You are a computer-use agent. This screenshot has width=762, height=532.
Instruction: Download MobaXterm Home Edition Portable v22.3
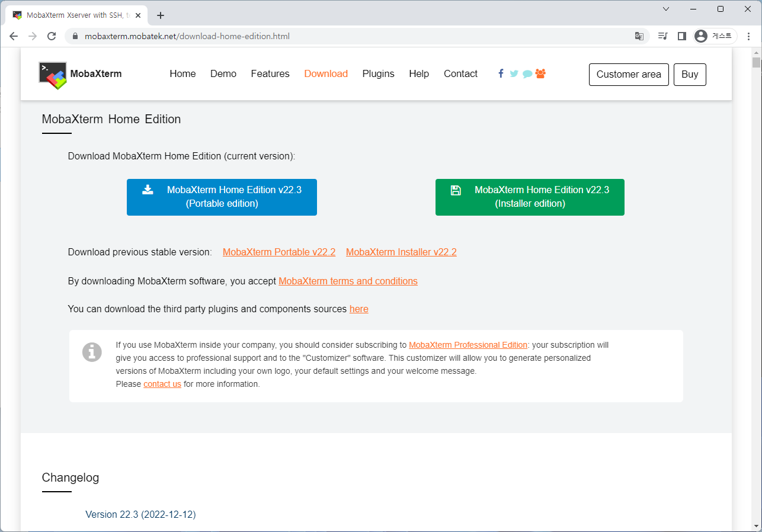tap(222, 197)
